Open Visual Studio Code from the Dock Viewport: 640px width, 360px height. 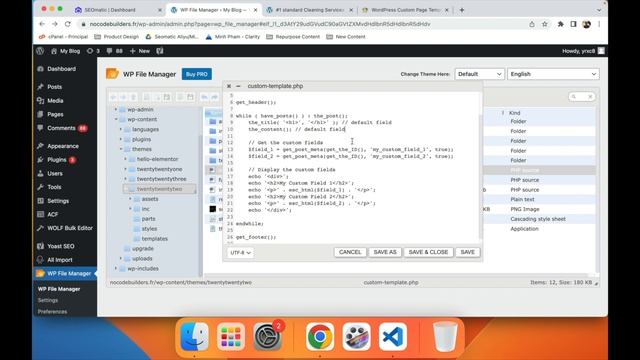click(x=393, y=337)
